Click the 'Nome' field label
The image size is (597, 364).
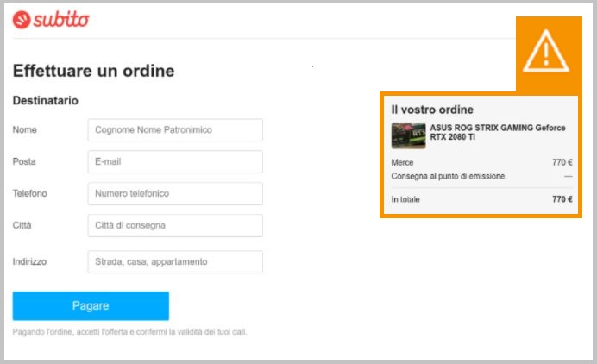[x=25, y=130]
